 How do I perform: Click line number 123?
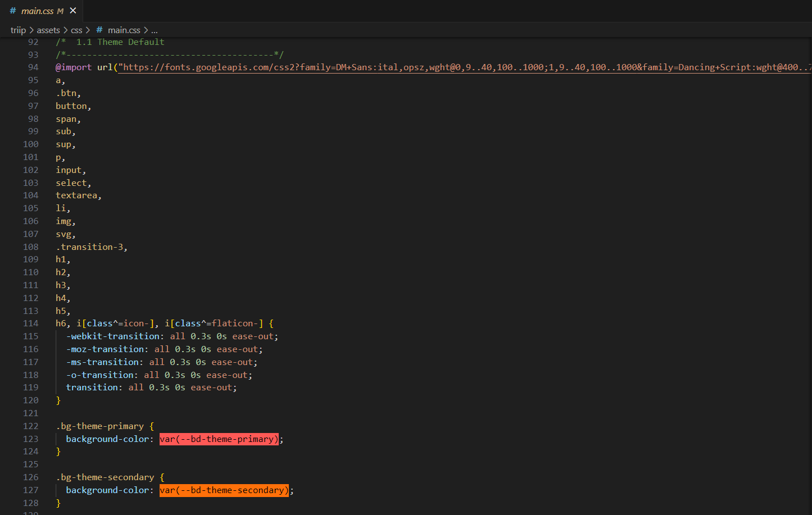31,439
